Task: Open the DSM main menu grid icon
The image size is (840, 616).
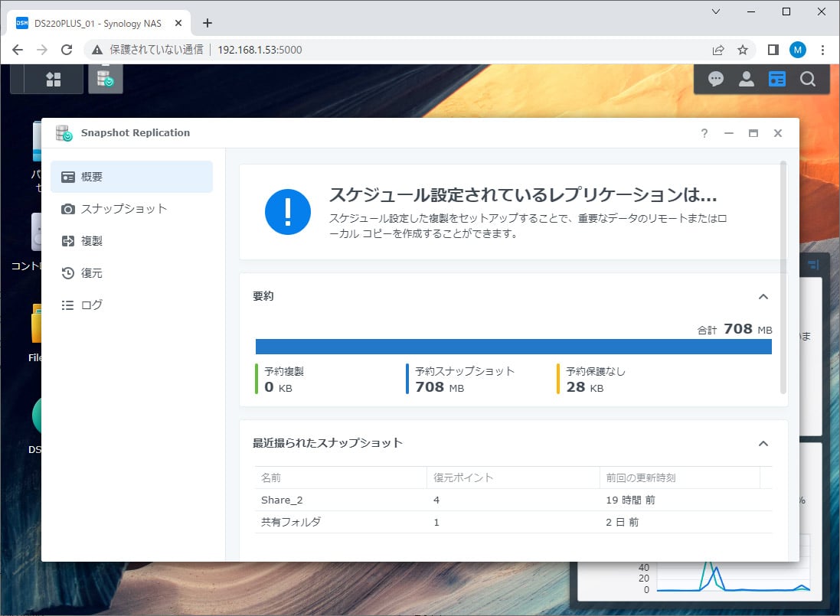Action: point(53,80)
